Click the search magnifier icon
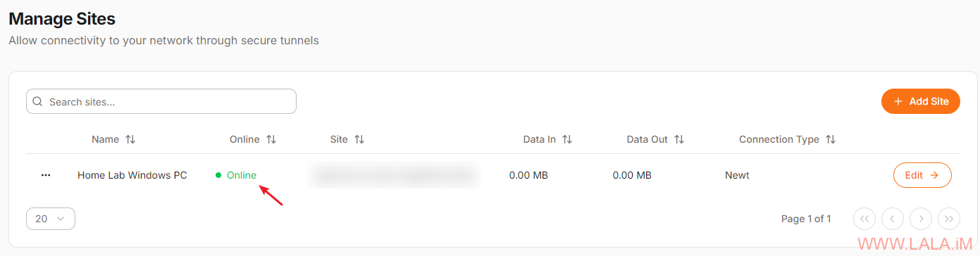Image resolution: width=980 pixels, height=256 pixels. 38,102
